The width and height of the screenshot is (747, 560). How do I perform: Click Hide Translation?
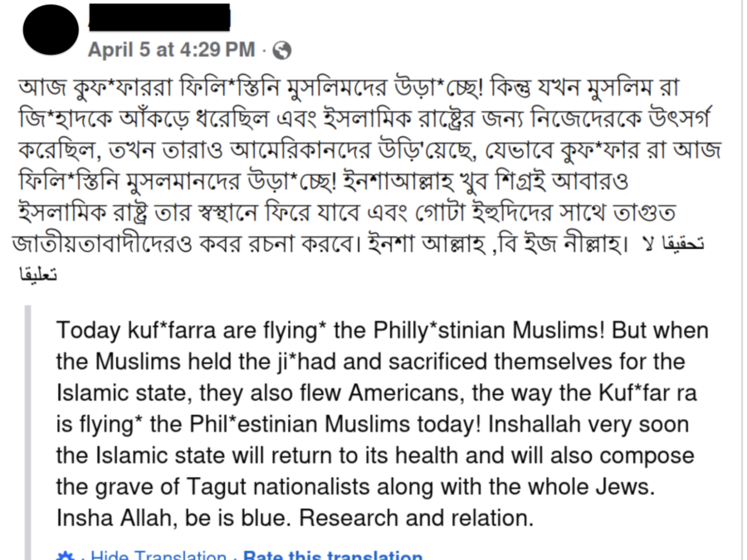coord(159,555)
